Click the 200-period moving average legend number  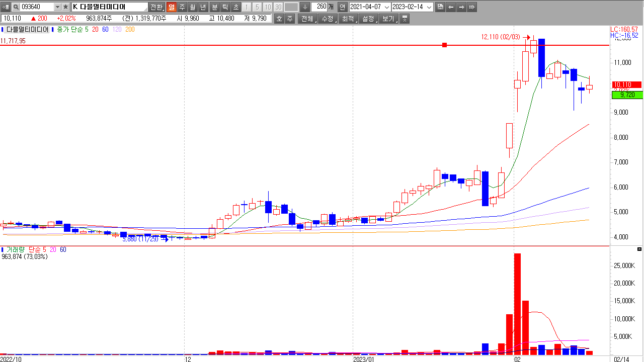[130, 30]
